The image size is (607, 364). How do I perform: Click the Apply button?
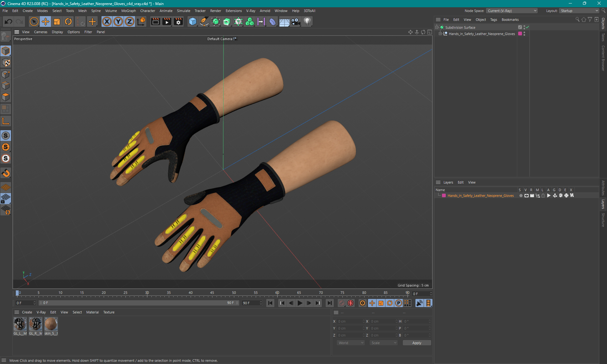point(417,343)
